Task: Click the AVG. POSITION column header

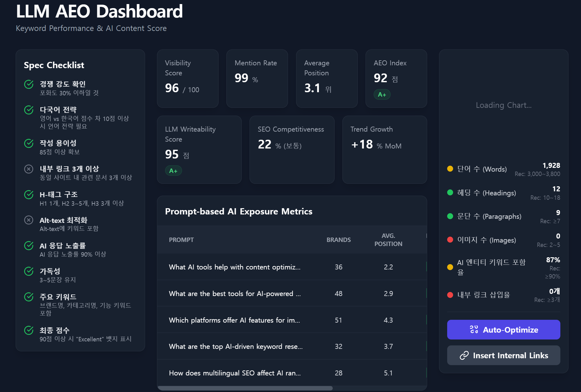Action: point(388,240)
